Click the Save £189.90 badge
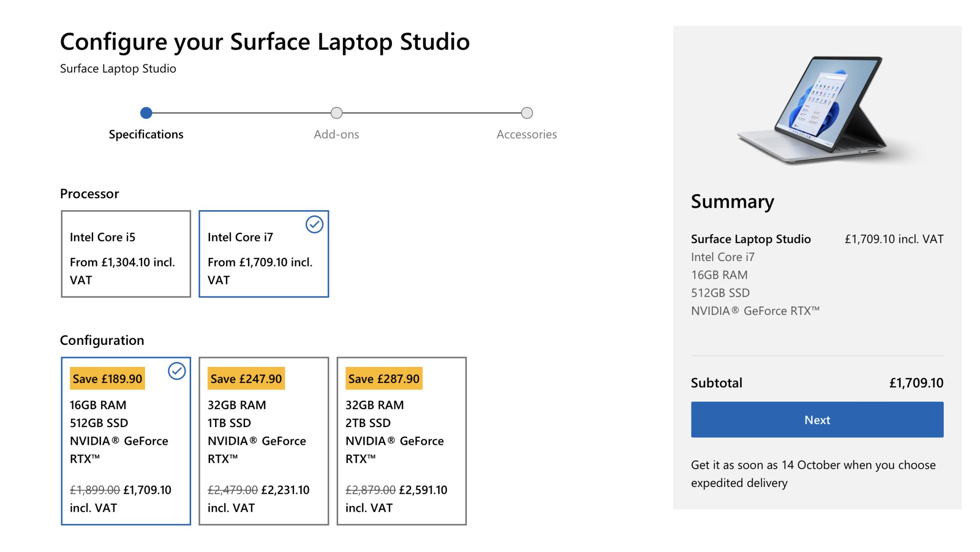Viewport: 980px width, 552px height. click(x=107, y=379)
